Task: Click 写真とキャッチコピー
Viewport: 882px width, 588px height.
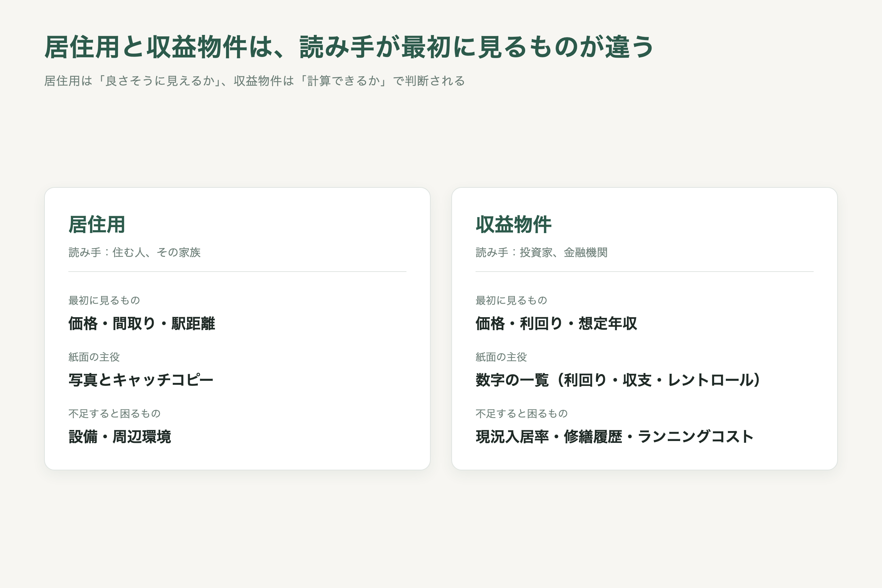Action: tap(141, 380)
